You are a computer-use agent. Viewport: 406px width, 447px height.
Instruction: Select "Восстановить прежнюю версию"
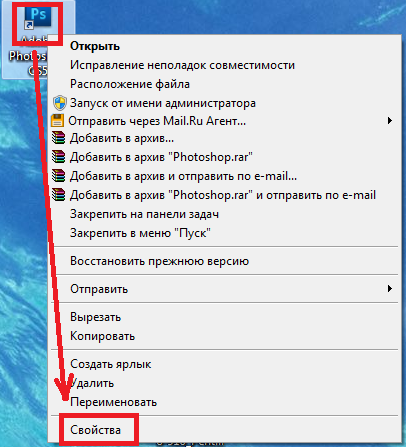[159, 261]
